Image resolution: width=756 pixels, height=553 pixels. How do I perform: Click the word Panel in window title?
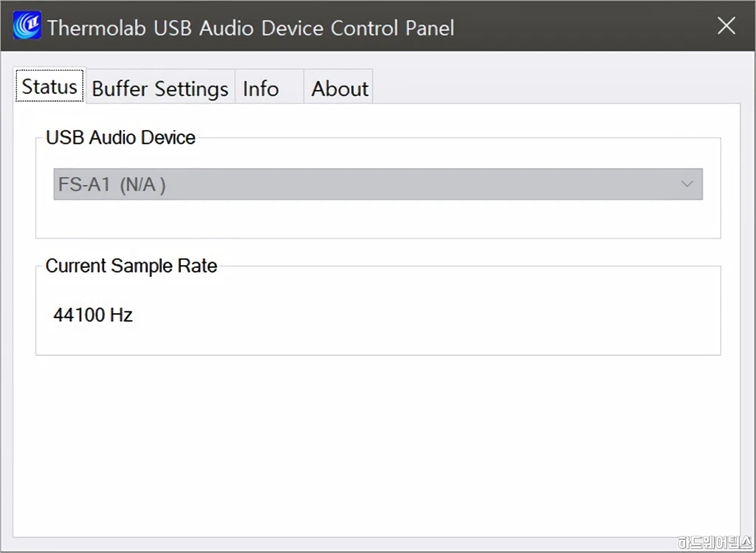pyautogui.click(x=430, y=27)
